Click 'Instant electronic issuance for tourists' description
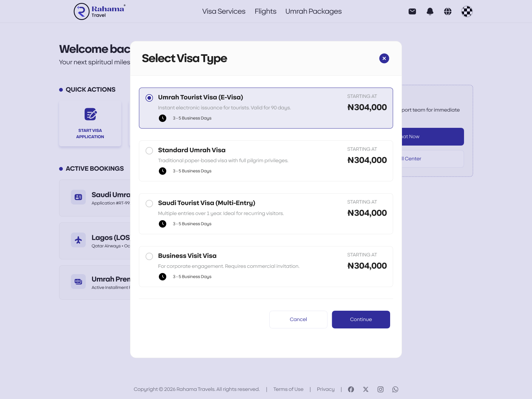This screenshot has height=399, width=532. coord(225,108)
